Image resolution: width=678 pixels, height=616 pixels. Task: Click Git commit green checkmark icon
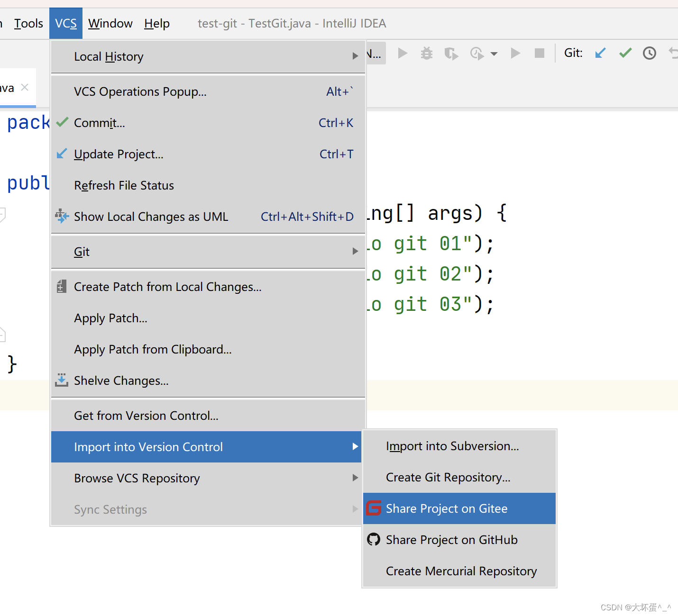625,53
